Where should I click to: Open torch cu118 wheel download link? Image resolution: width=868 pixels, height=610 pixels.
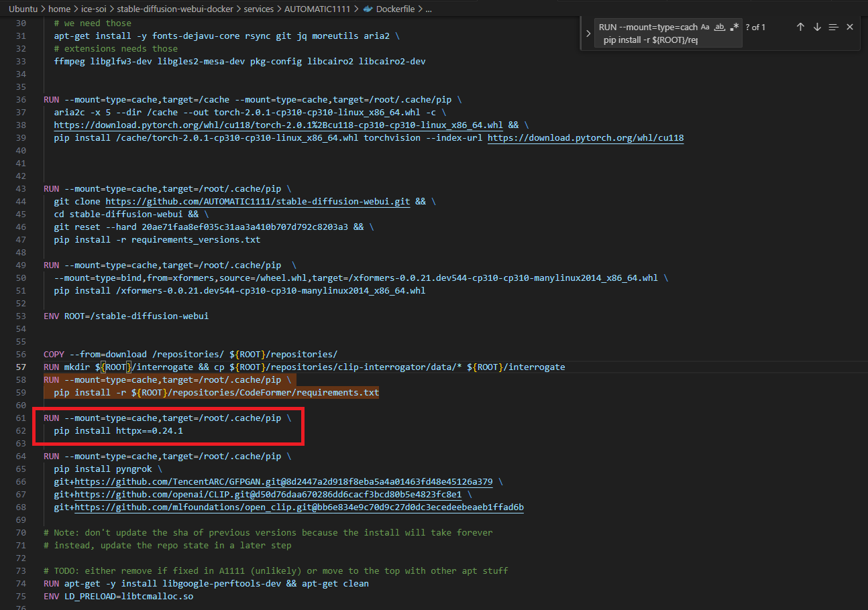tap(278, 125)
